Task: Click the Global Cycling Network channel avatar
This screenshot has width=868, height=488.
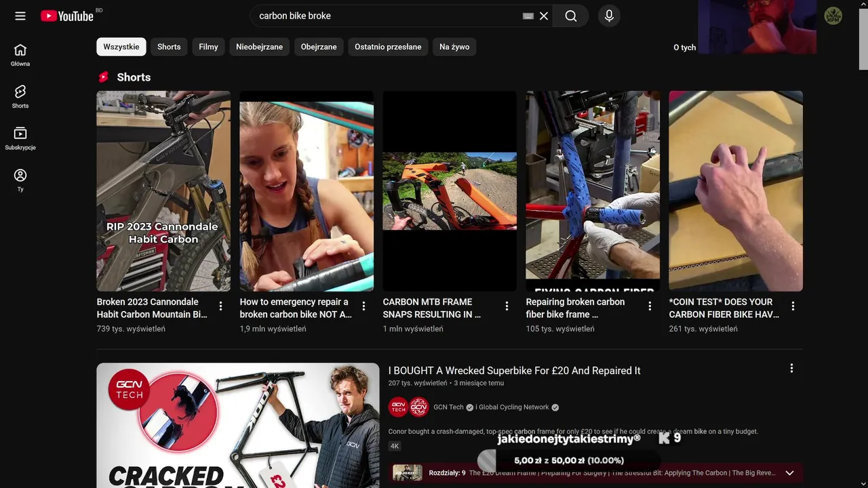Action: tap(419, 407)
